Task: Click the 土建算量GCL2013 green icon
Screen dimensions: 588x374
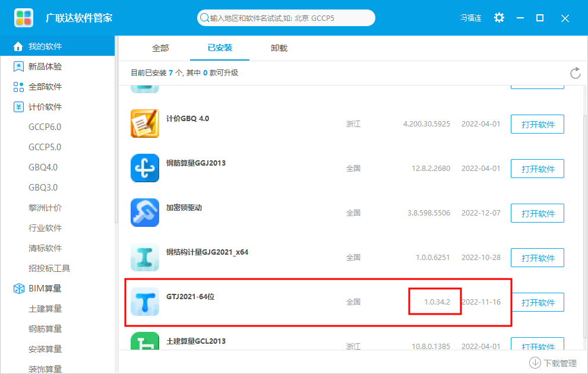Action: (145, 341)
